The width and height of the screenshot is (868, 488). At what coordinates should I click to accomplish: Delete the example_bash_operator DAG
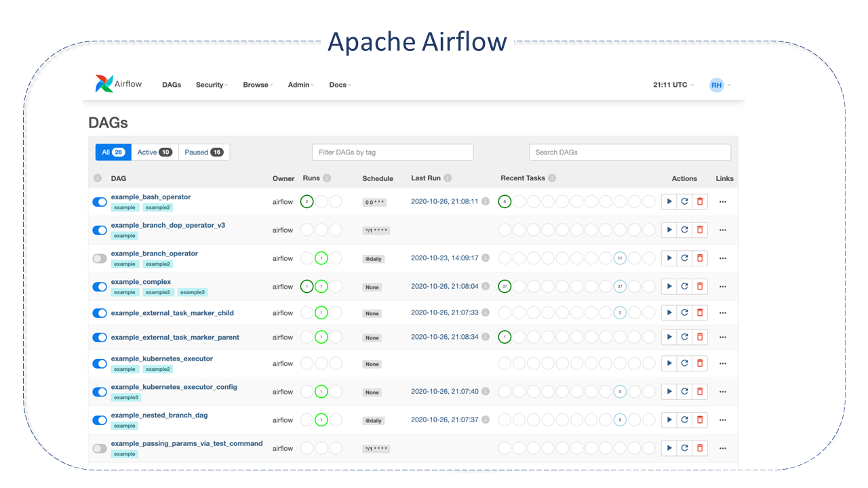(x=700, y=201)
